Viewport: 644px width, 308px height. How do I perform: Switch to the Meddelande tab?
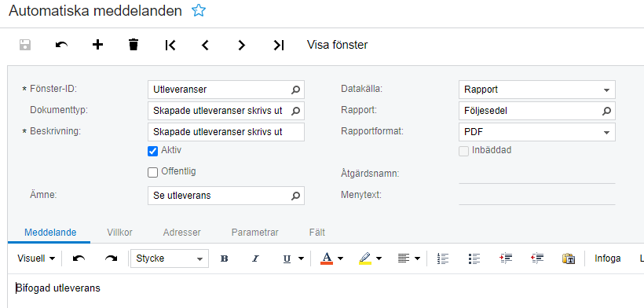(x=50, y=233)
